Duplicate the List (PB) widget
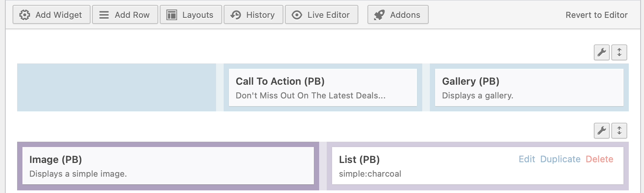644x193 pixels. (x=560, y=159)
